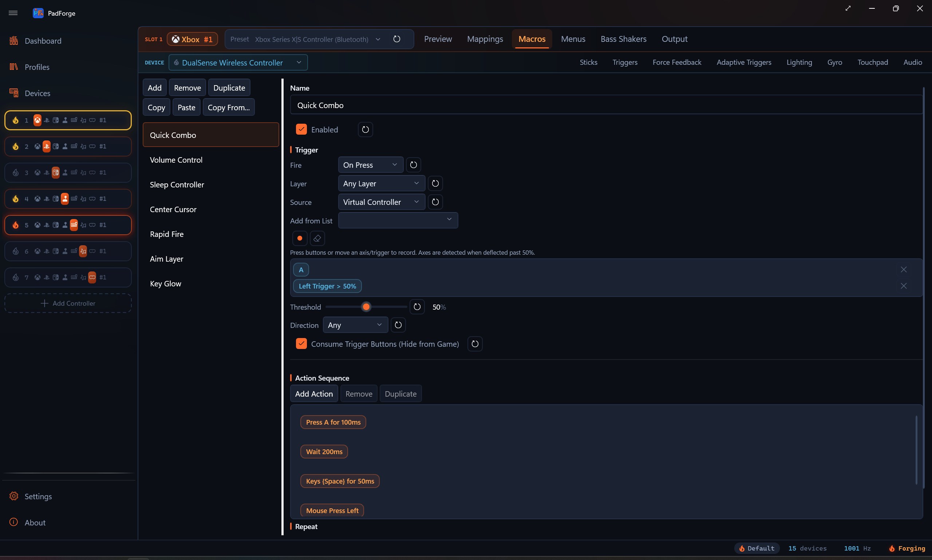
Task: Click the Dashboard sidebar icon
Action: coord(14,40)
